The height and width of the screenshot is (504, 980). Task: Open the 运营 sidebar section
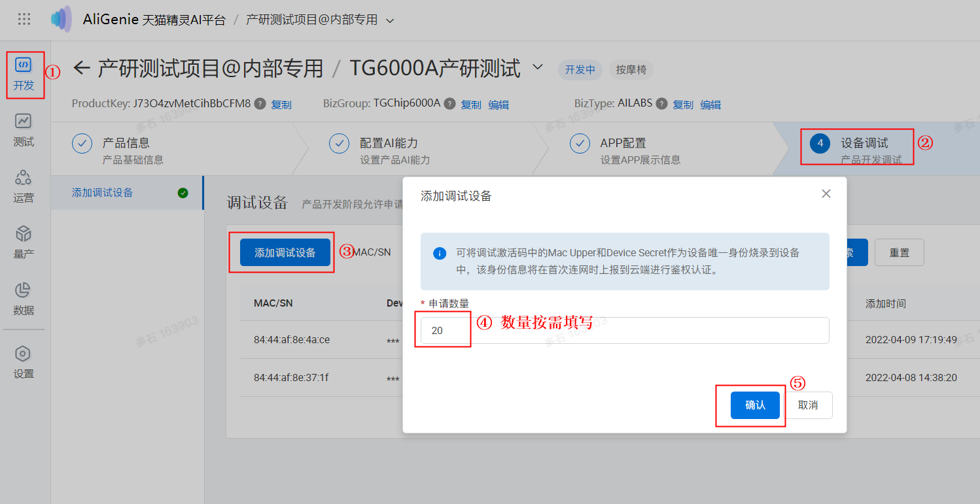coord(24,187)
